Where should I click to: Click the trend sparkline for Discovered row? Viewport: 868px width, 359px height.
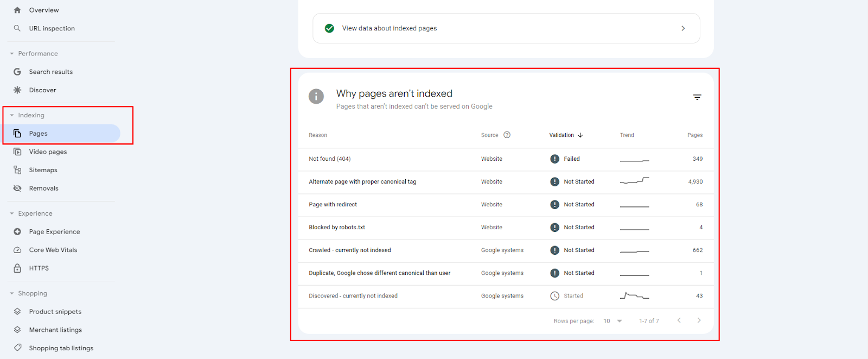tap(634, 295)
